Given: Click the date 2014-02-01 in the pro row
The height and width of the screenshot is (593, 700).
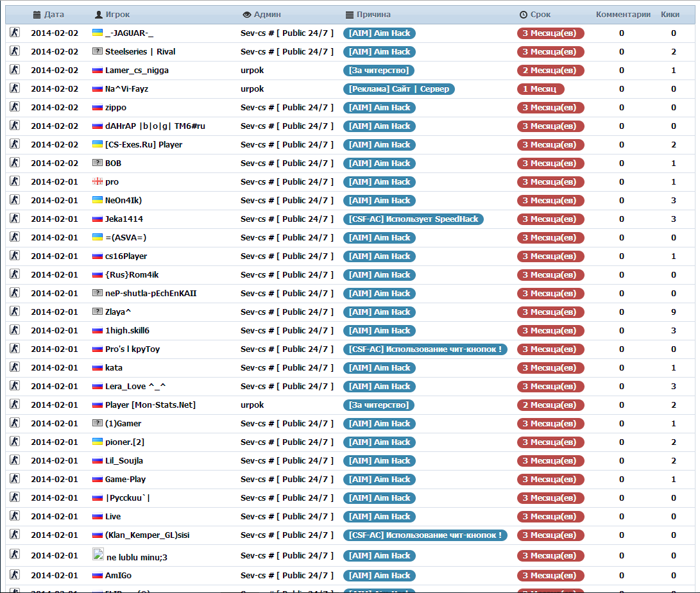Looking at the screenshot, I should (55, 181).
